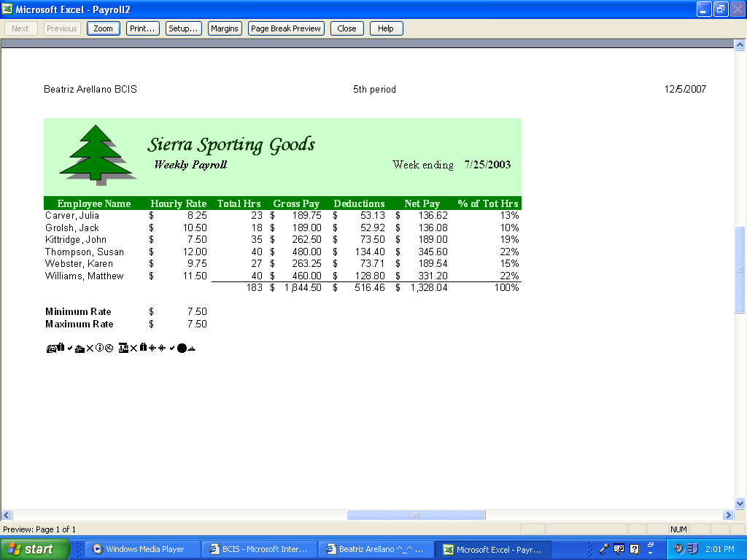Switch to Windows Media Player taskbar item
The height and width of the screenshot is (560, 747).
tap(143, 549)
